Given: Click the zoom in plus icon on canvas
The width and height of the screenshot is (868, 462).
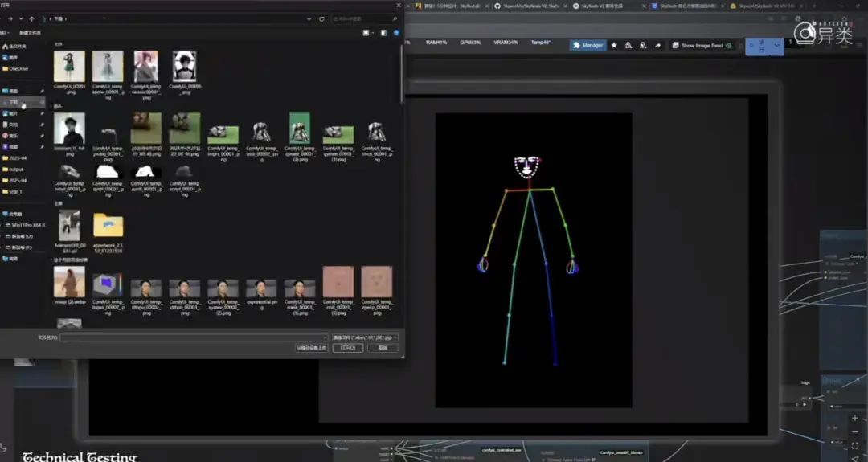Looking at the screenshot, I should click(854, 418).
